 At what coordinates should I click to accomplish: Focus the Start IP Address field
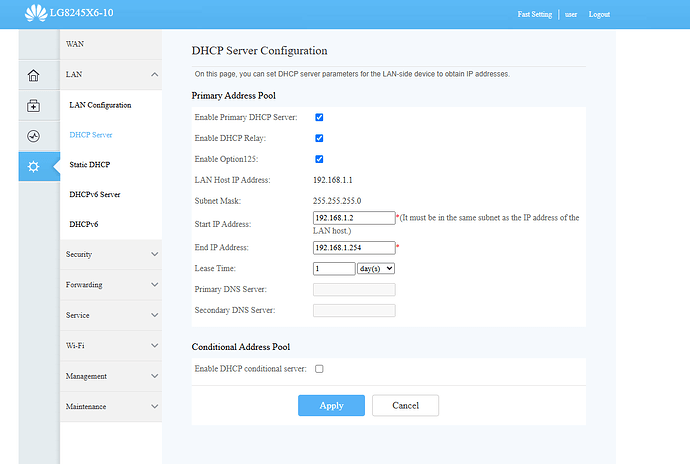click(354, 218)
